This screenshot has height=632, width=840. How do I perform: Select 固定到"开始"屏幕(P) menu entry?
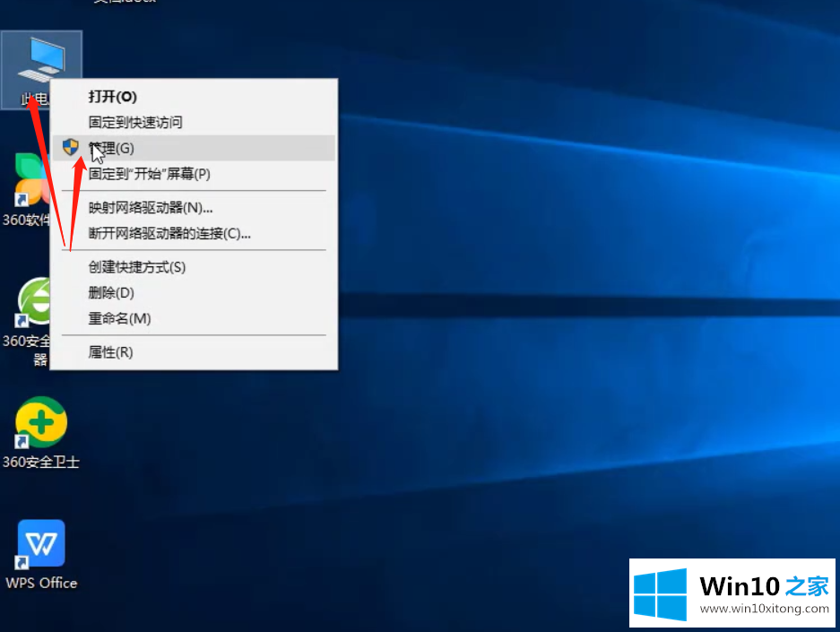pos(194,174)
